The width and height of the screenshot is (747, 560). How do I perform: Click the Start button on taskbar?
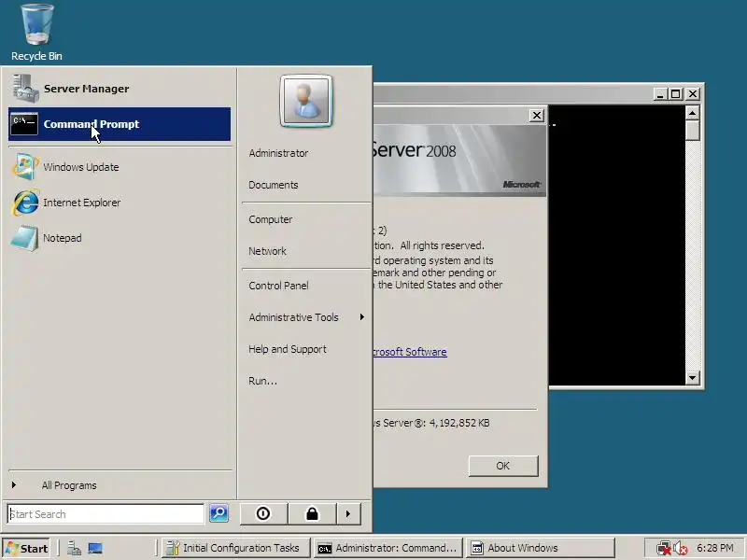pos(27,548)
